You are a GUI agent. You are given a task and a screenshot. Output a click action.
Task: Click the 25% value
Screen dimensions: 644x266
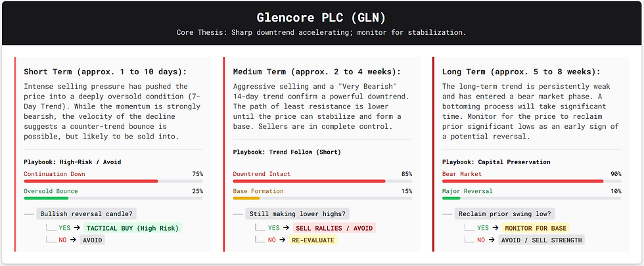(198, 191)
